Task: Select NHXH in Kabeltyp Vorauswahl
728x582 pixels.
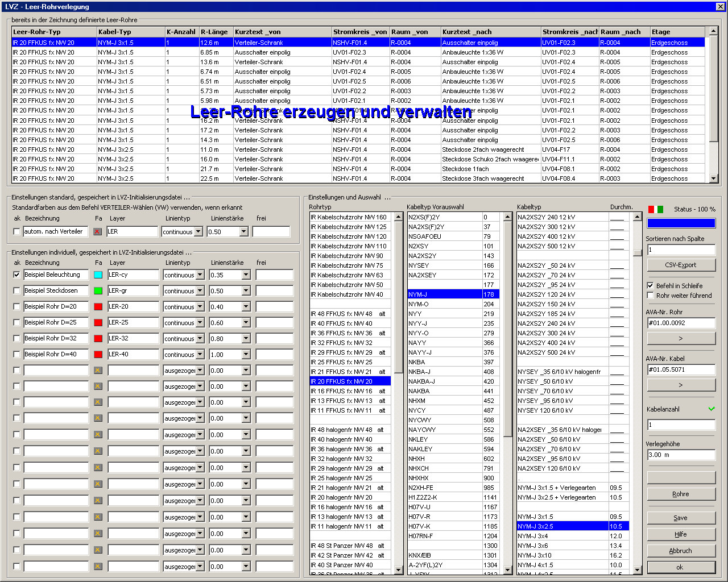Action: pos(453,459)
